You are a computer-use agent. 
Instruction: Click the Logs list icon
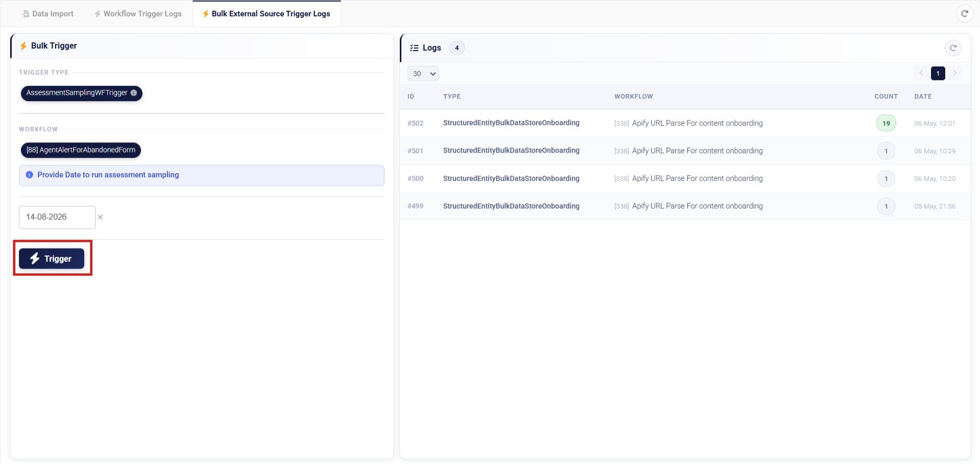(414, 48)
